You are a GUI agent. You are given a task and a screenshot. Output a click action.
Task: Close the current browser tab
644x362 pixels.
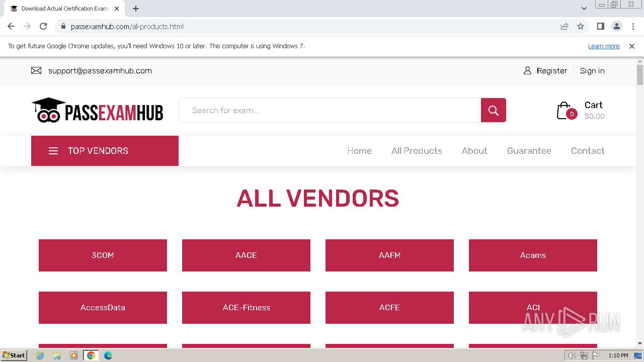[x=117, y=9]
